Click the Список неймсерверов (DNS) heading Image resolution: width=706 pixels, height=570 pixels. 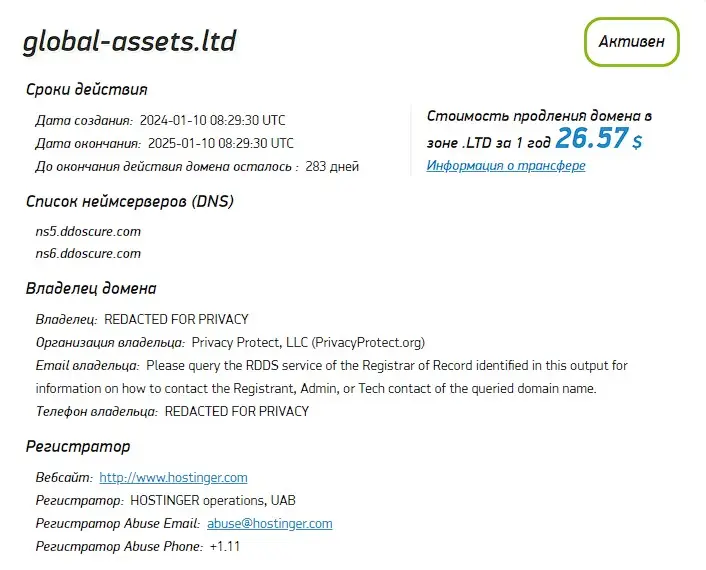point(130,201)
